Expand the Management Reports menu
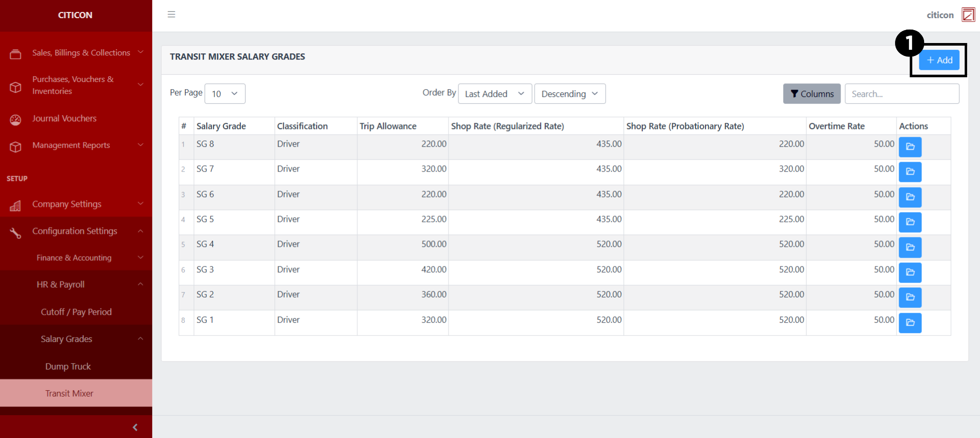 click(140, 145)
